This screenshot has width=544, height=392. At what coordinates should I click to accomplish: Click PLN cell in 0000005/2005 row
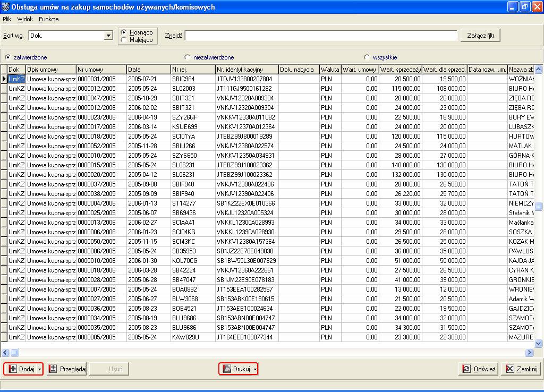click(330, 337)
